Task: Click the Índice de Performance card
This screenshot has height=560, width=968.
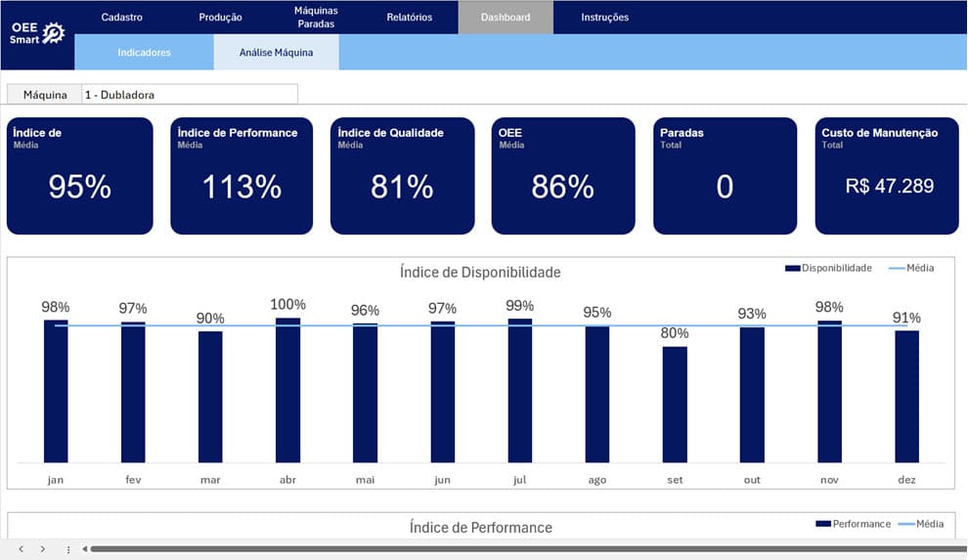Action: click(242, 176)
